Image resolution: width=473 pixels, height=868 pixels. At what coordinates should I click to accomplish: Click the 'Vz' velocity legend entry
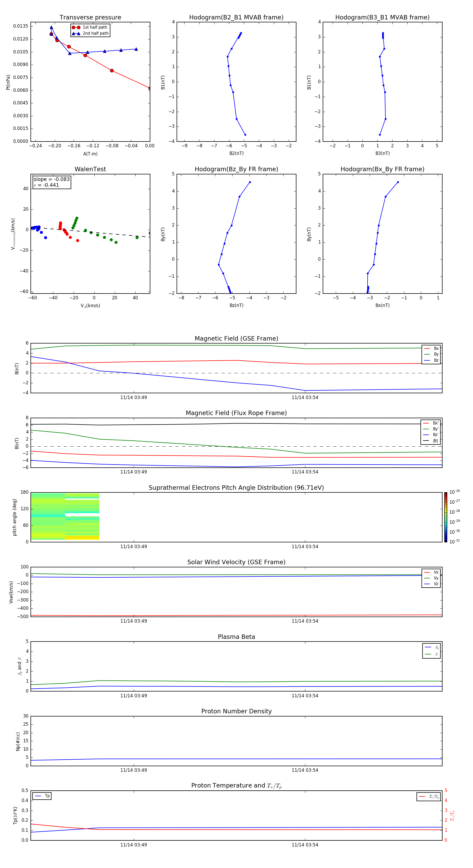431,584
